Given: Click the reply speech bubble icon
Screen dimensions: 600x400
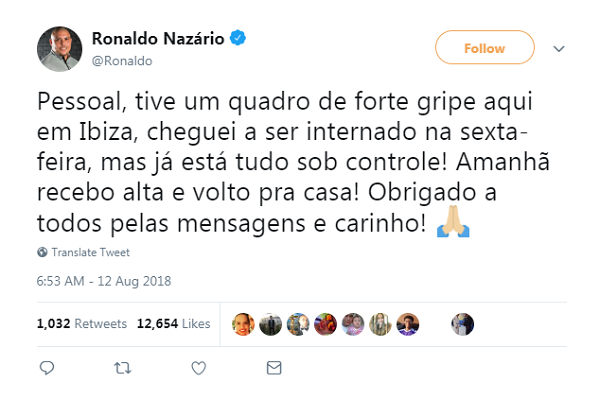Looking at the screenshot, I should [x=47, y=368].
